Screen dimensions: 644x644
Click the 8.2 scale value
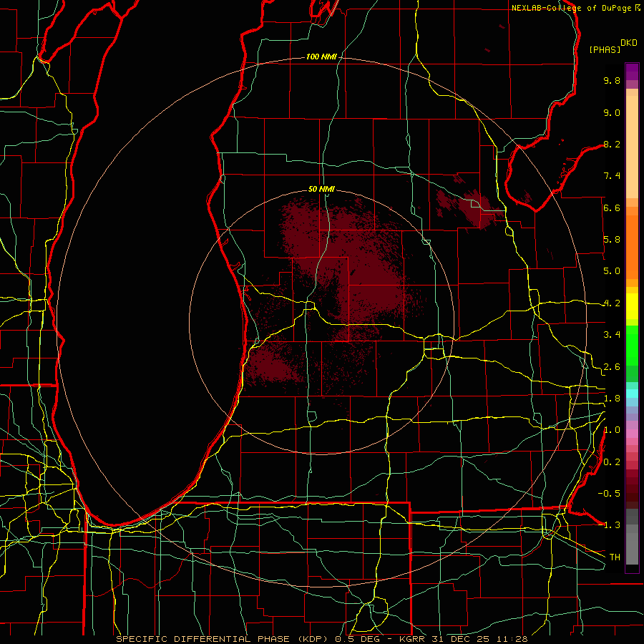pos(612,144)
